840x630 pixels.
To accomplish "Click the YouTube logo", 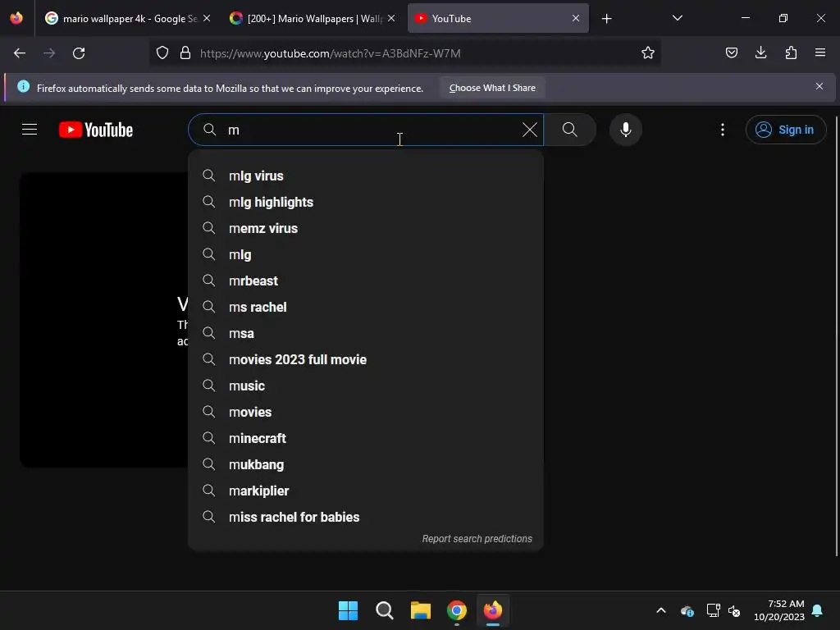I will click(x=96, y=130).
